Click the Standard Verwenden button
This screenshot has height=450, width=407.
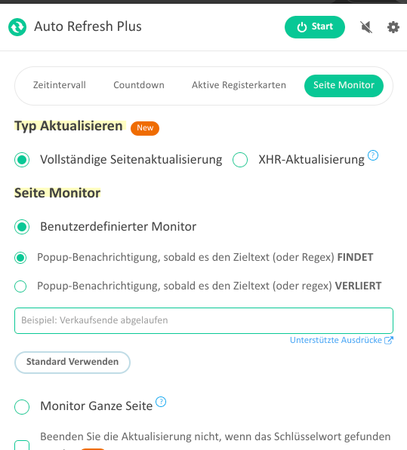[72, 362]
